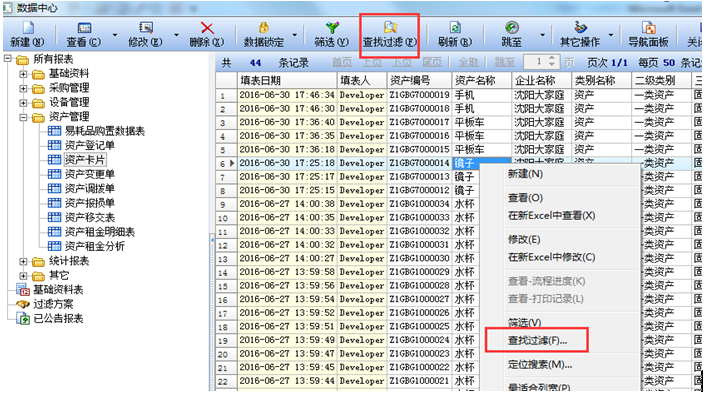Expand the 其它 folder
This screenshot has height=397, width=706.
23,275
